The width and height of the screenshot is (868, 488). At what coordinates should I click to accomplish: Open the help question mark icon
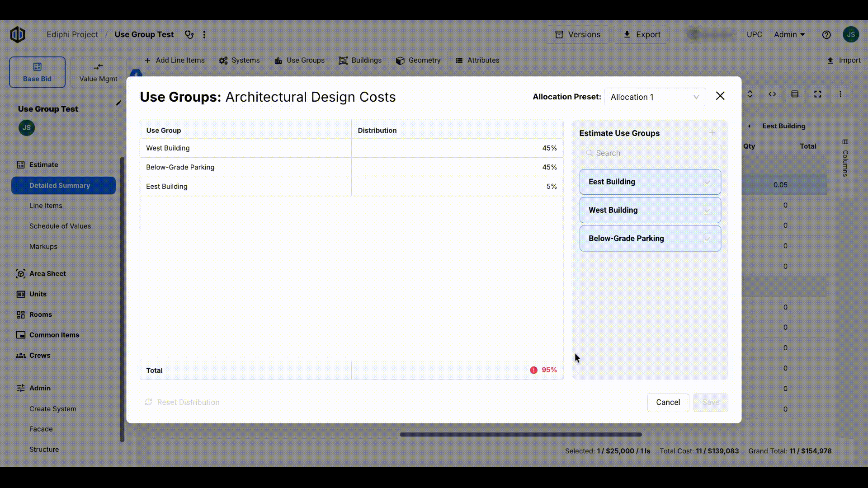[x=826, y=34]
